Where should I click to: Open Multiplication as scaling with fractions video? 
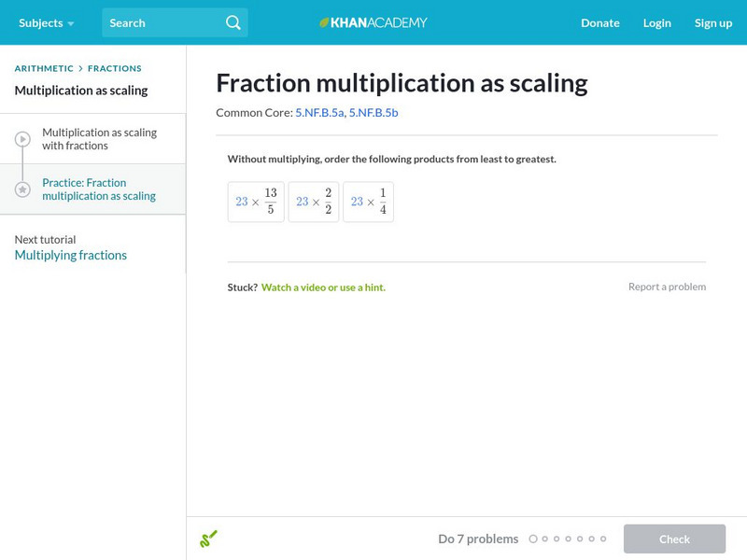(99, 139)
